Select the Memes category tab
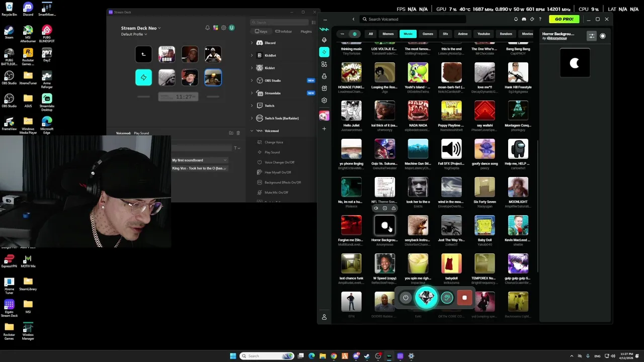Image resolution: width=644 pixels, height=362 pixels. click(388, 34)
